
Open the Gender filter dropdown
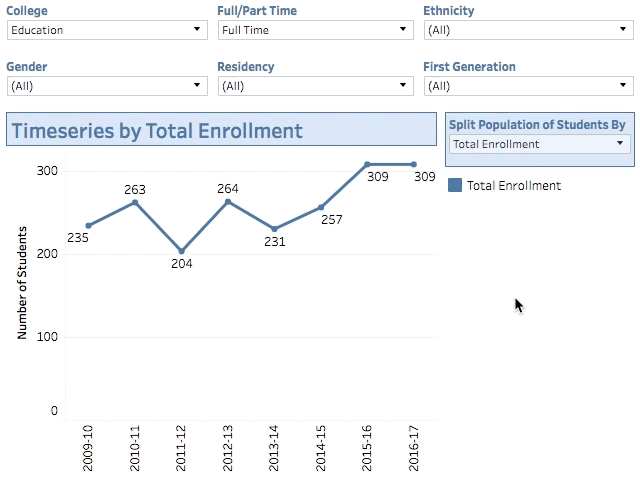(107, 86)
